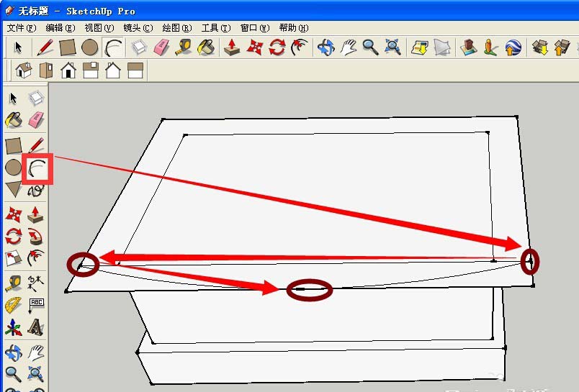Viewport: 579px width, 392px height.
Task: Click the Photo Textures building icon
Action: [x=468, y=47]
